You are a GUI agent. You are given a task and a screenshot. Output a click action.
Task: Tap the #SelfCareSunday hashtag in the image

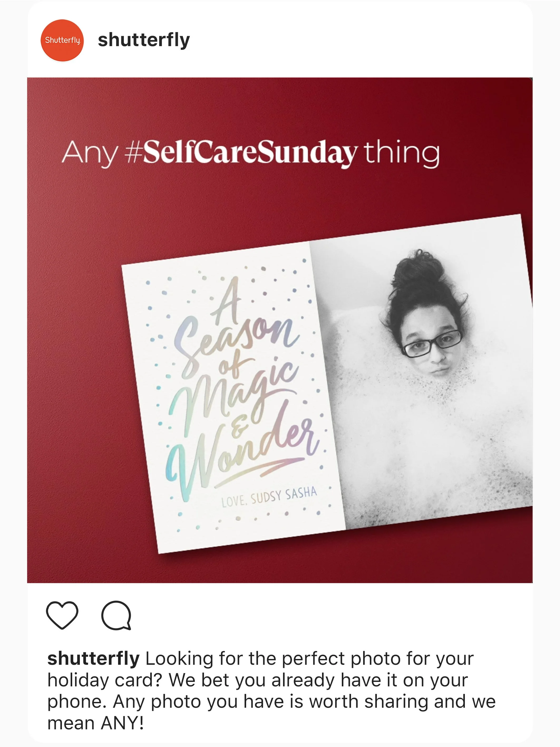point(241,153)
